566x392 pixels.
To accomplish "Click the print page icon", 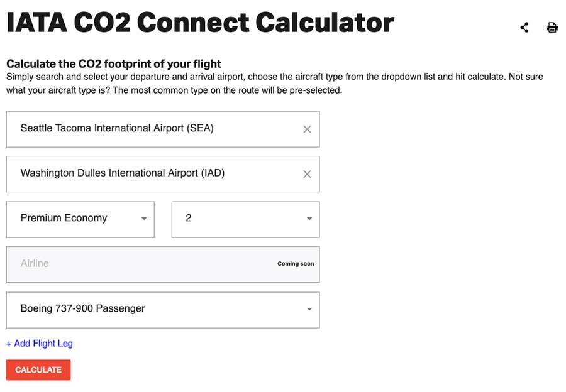I will 552,28.
